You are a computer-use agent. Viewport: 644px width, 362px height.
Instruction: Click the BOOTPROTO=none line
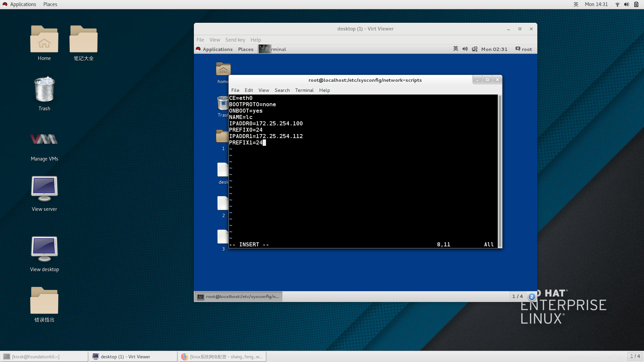pos(253,104)
